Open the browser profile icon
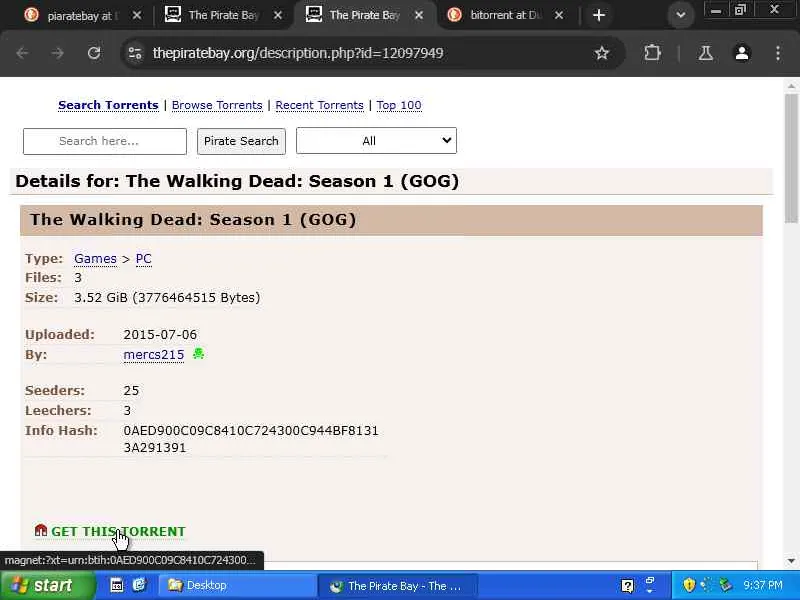Image resolution: width=800 pixels, height=600 pixels. click(x=742, y=53)
